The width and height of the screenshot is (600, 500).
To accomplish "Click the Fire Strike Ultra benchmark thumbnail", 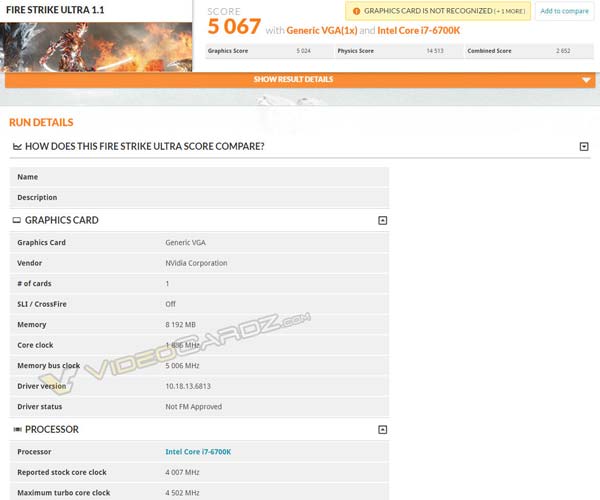I will click(x=97, y=44).
